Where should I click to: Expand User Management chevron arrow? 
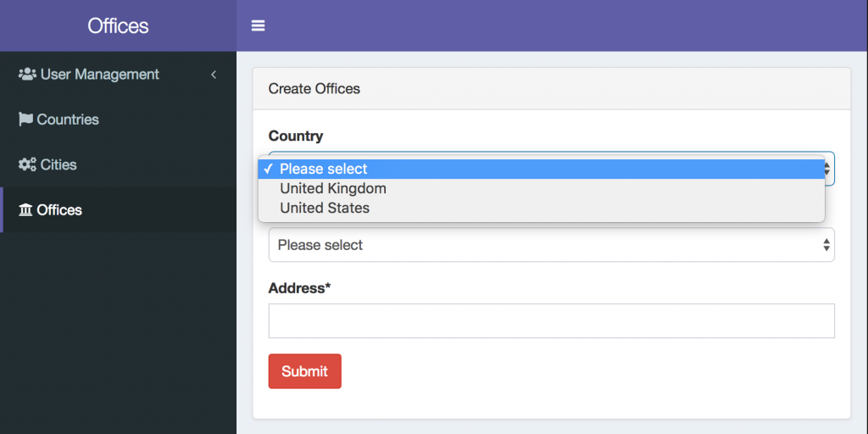pos(214,75)
